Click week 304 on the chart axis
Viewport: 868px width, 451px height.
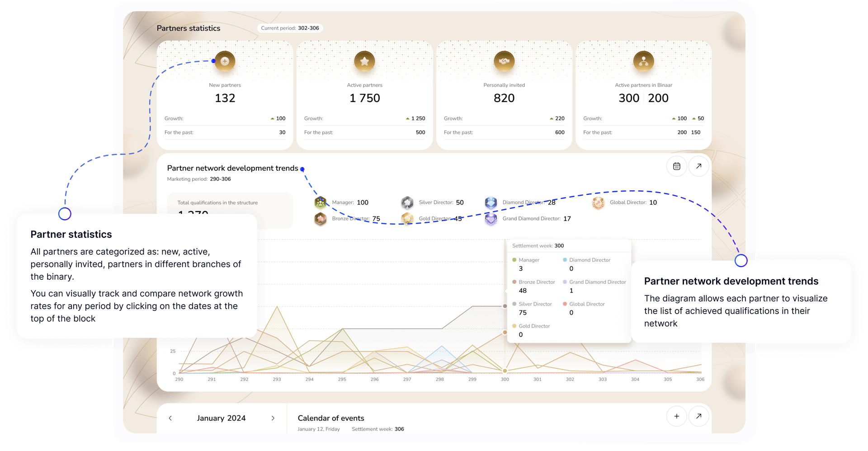click(x=635, y=380)
